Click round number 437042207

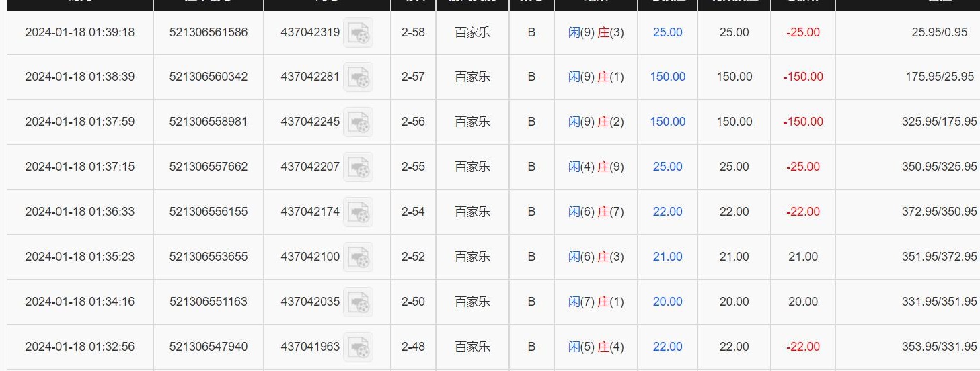(x=310, y=167)
